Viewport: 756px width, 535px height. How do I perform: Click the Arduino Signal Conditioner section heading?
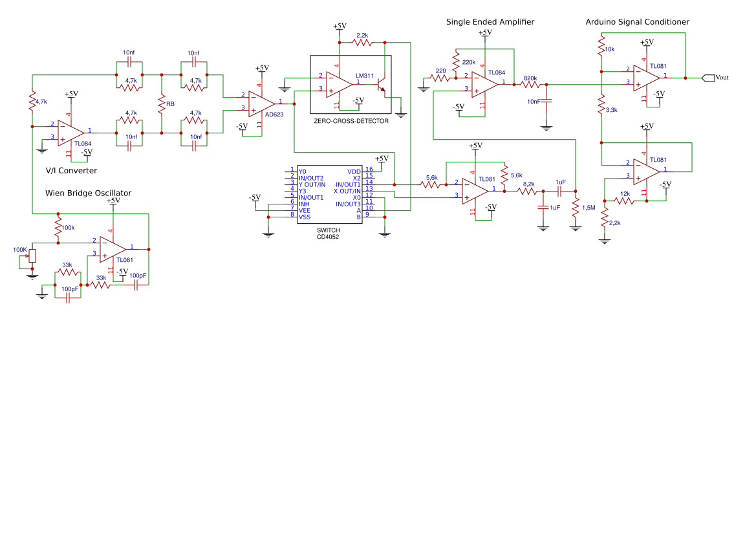point(637,21)
